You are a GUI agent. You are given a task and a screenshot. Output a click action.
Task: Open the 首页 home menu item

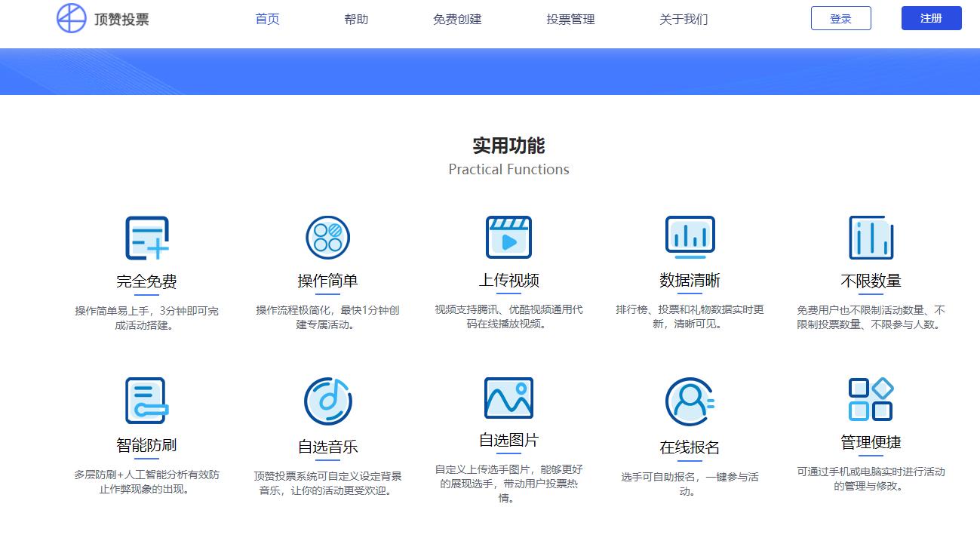pyautogui.click(x=267, y=19)
